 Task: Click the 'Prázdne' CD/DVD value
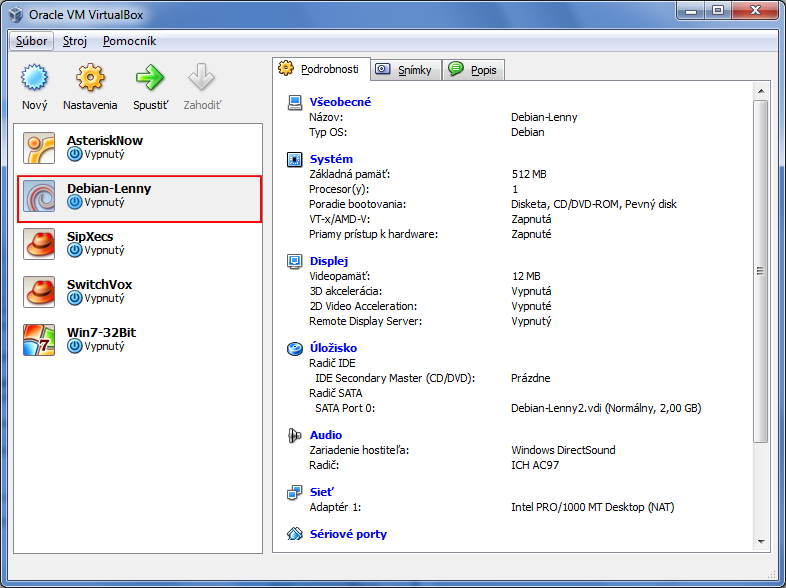pyautogui.click(x=530, y=378)
